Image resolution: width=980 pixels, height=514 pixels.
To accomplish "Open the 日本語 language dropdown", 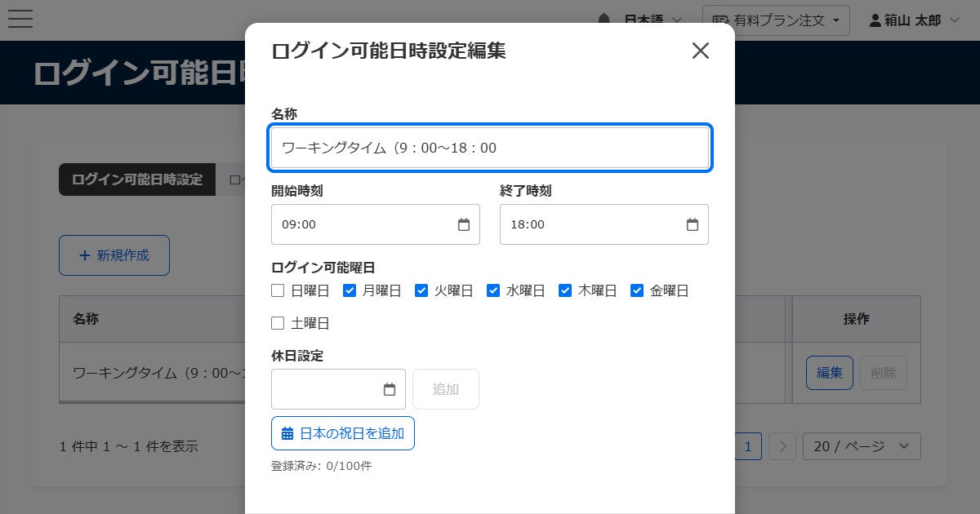I will coord(653,20).
